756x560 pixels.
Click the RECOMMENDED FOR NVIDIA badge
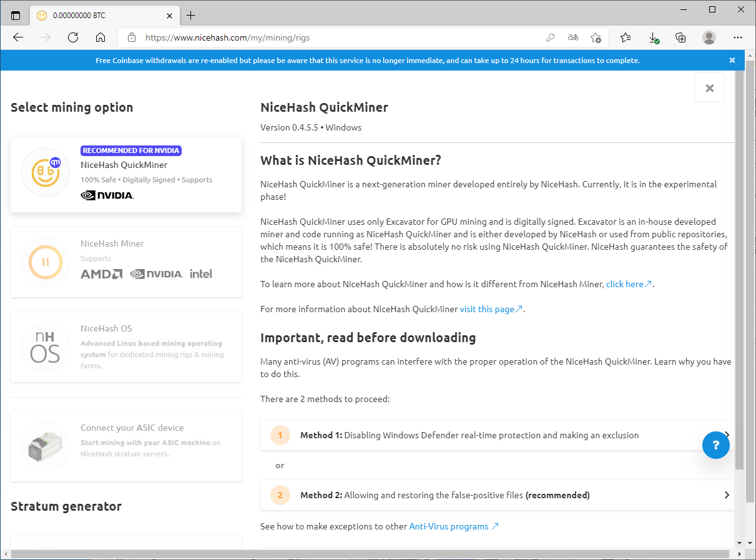click(131, 150)
